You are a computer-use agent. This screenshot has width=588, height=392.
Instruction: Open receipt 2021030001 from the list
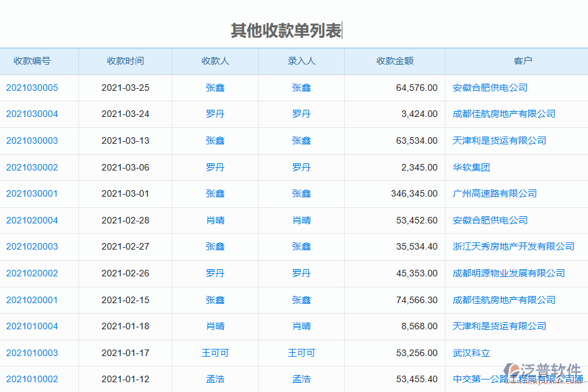(32, 193)
